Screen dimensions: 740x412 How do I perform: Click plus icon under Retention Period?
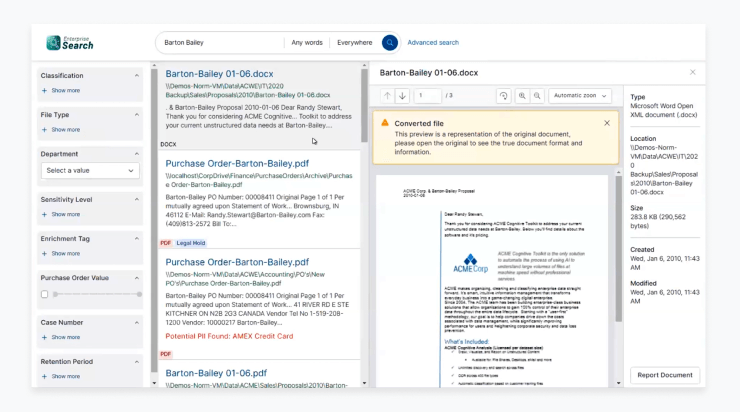click(x=44, y=377)
